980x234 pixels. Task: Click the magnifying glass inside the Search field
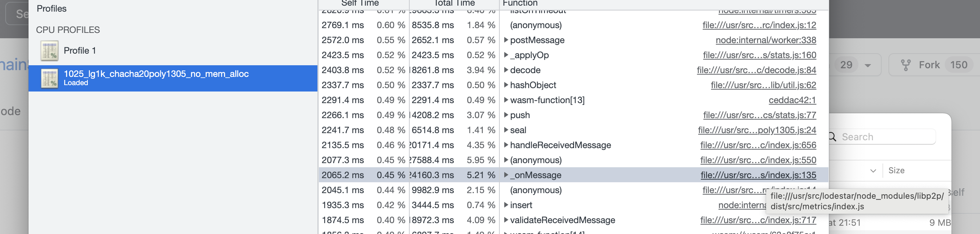pyautogui.click(x=832, y=136)
